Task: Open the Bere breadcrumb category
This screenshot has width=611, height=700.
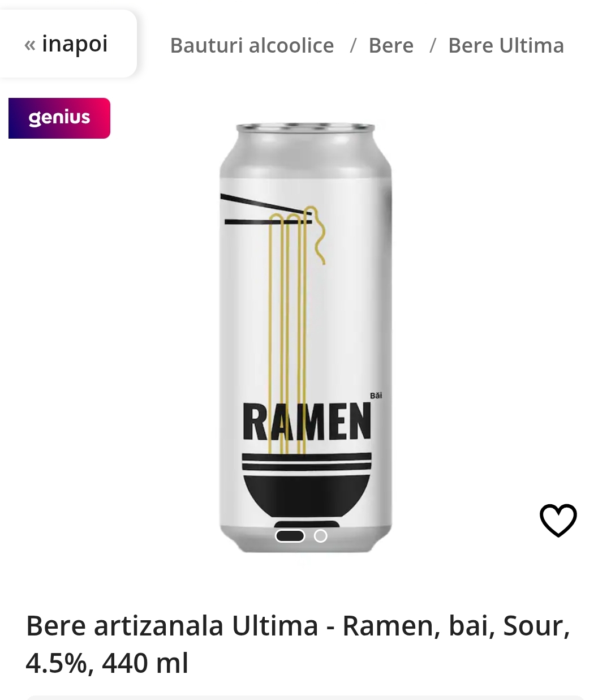Action: pyautogui.click(x=391, y=45)
